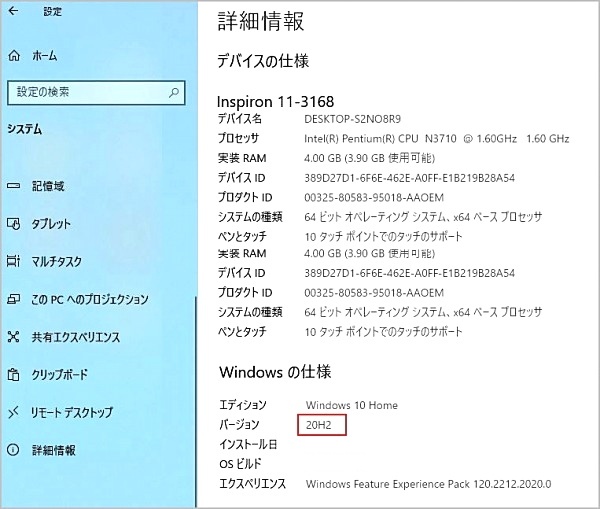
Task: Click the 記憶域 storage icon
Action: [x=13, y=186]
